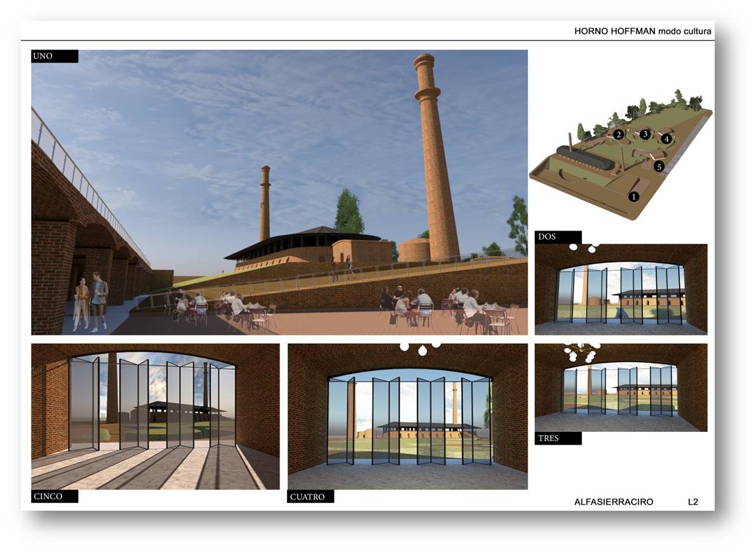Click the TRES label tag
The image size is (756, 552).
point(558,438)
